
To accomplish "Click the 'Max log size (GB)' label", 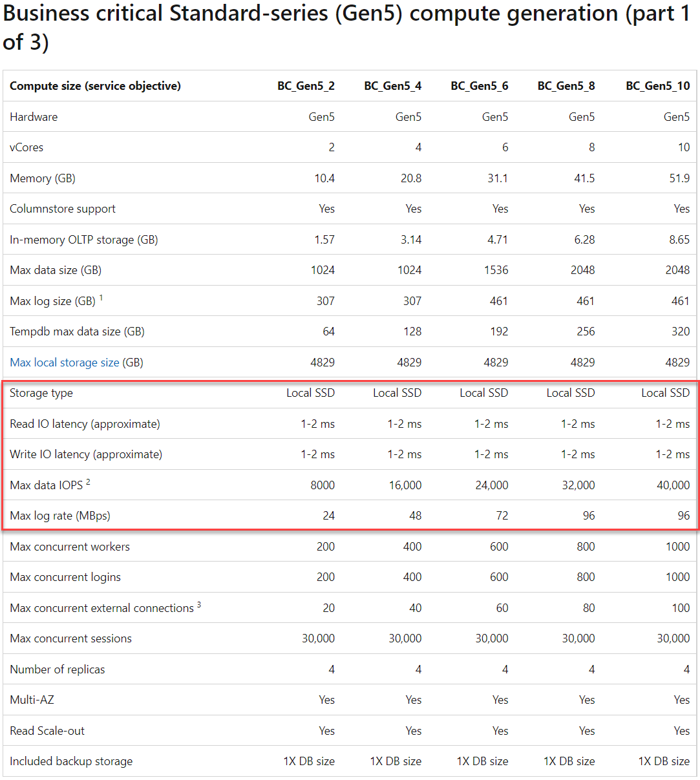I will (x=53, y=301).
